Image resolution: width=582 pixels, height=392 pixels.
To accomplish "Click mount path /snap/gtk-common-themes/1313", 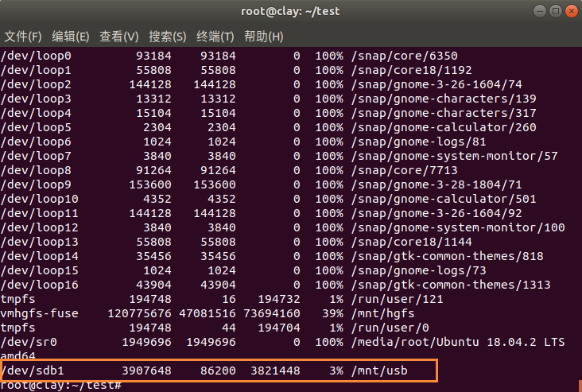I will coord(451,285).
